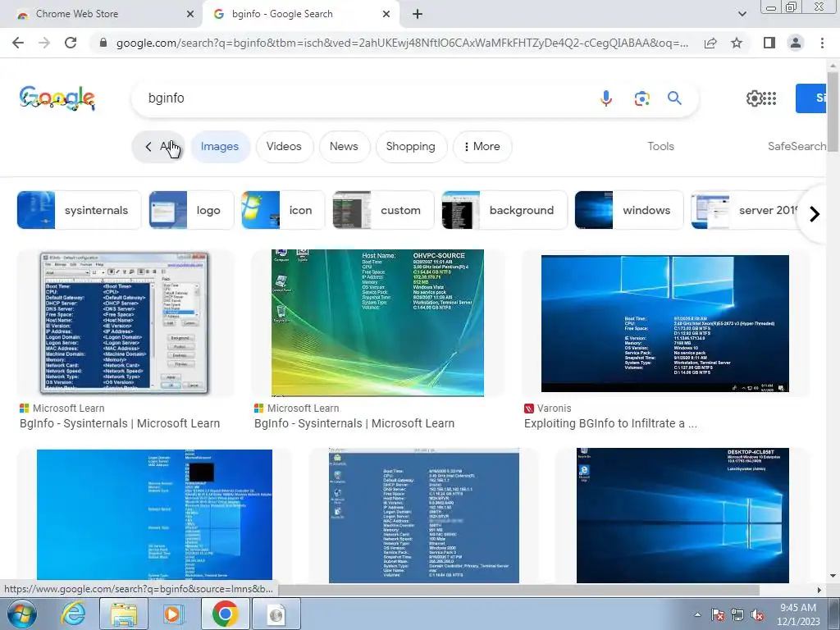This screenshot has width=840, height=630.
Task: Close the Chrome Web Store tab
Action: tap(190, 14)
